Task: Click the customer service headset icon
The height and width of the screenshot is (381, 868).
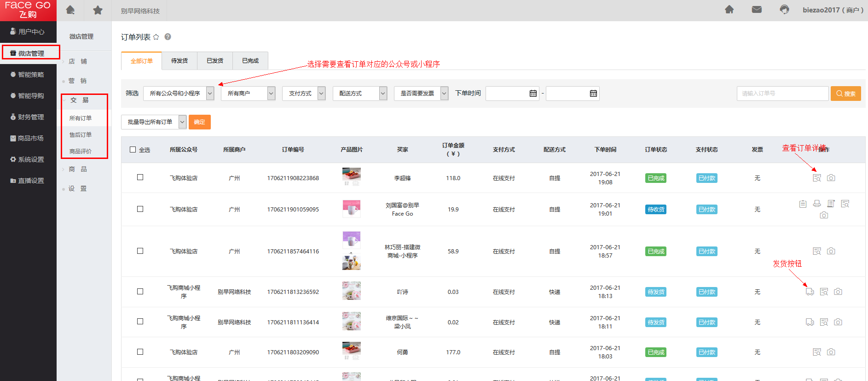Action: pyautogui.click(x=784, y=10)
